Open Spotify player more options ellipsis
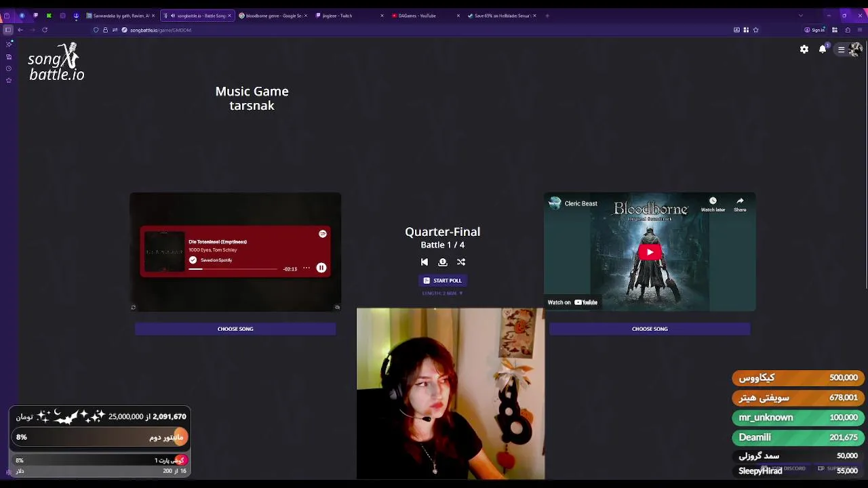 307,268
